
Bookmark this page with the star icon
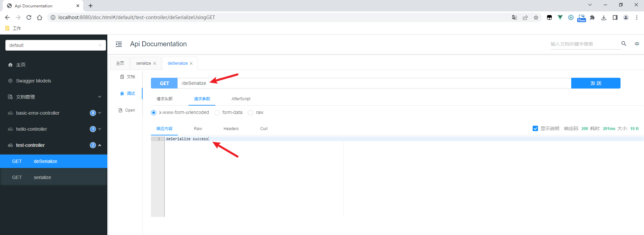(x=536, y=17)
